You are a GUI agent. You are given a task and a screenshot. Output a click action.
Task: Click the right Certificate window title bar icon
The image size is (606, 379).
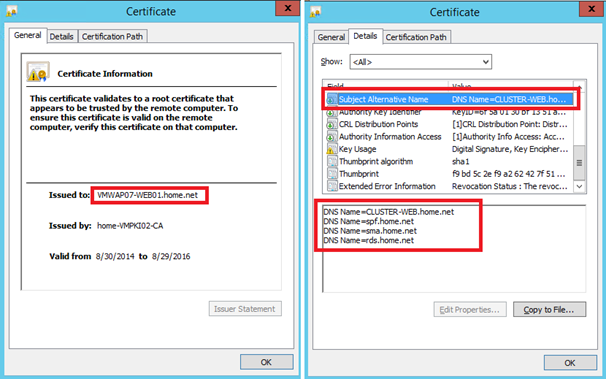(x=315, y=12)
